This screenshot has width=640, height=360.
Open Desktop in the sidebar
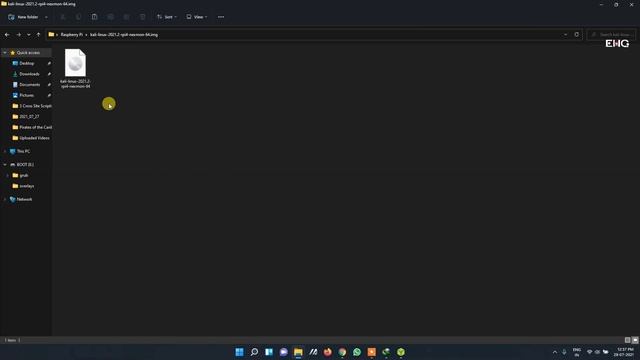tap(27, 63)
